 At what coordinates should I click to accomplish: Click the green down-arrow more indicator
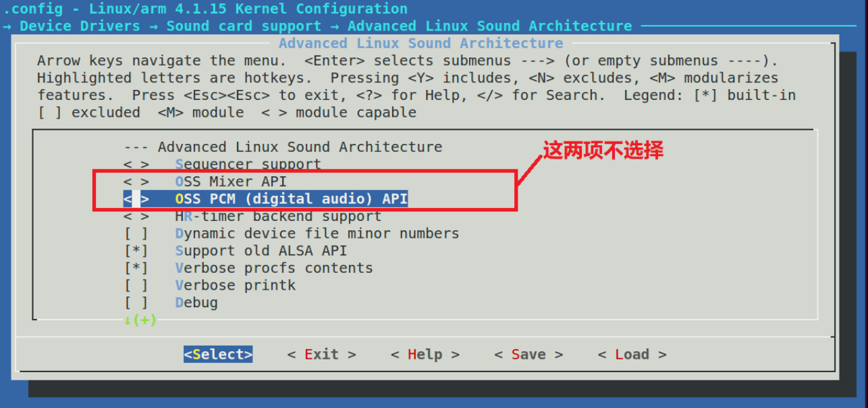(140, 320)
